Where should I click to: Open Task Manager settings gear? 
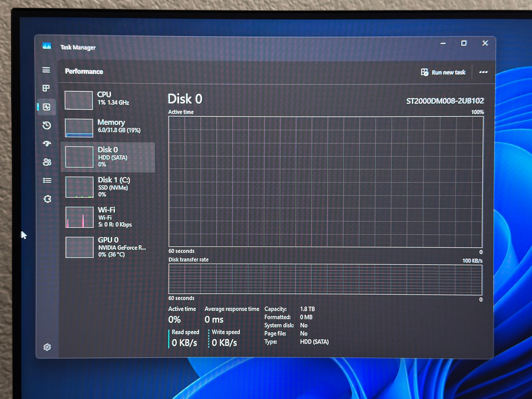(47, 347)
